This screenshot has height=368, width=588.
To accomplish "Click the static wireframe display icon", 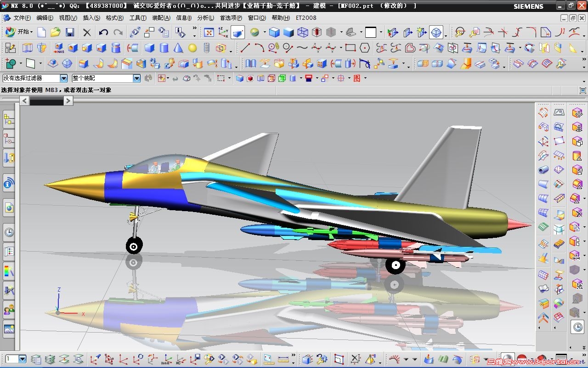I will click(303, 32).
